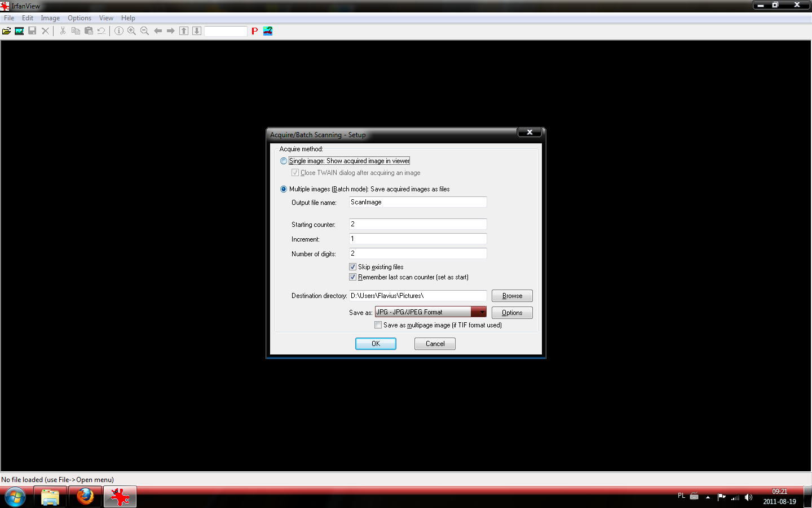This screenshot has height=508, width=812.
Task: Launch Firefox from the taskbar
Action: (x=85, y=497)
